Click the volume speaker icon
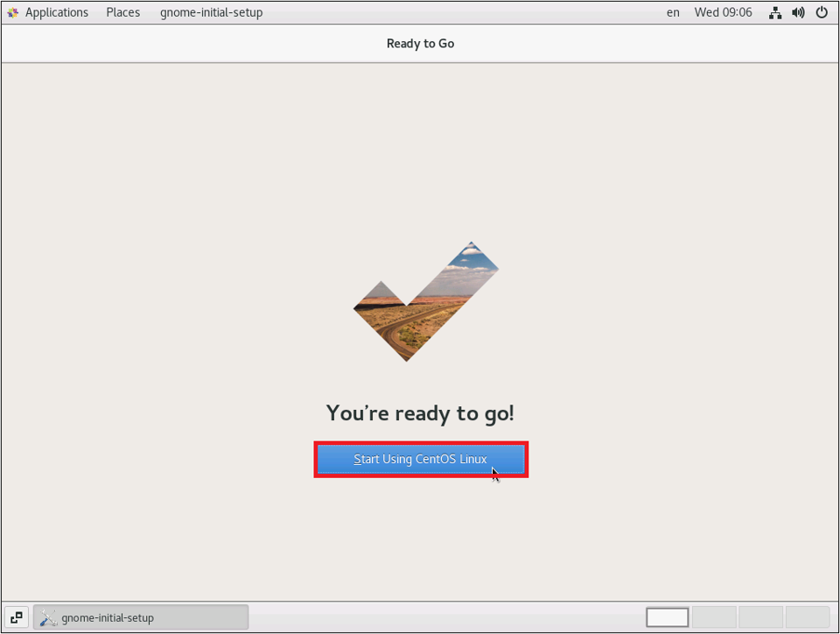This screenshot has width=840, height=634. point(798,12)
